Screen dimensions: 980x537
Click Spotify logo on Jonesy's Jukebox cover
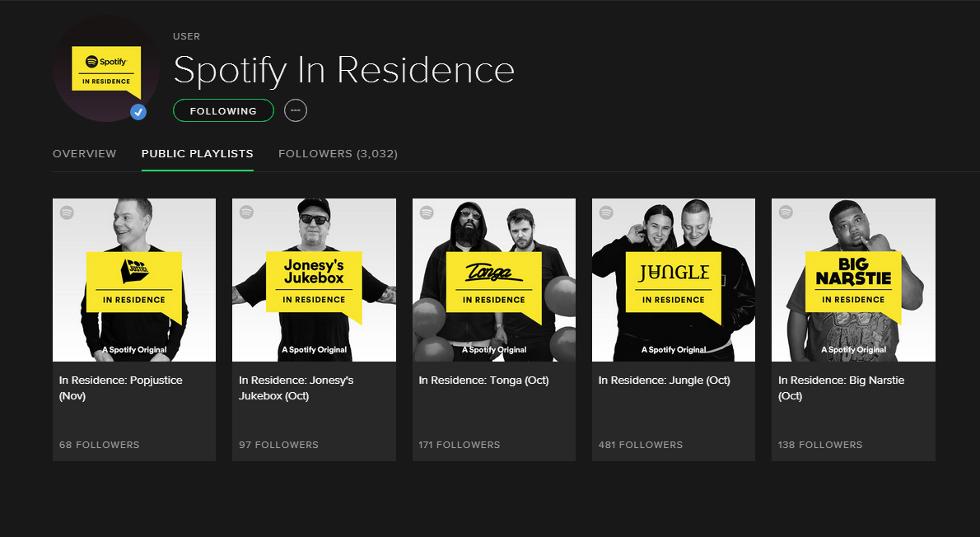pyautogui.click(x=247, y=212)
